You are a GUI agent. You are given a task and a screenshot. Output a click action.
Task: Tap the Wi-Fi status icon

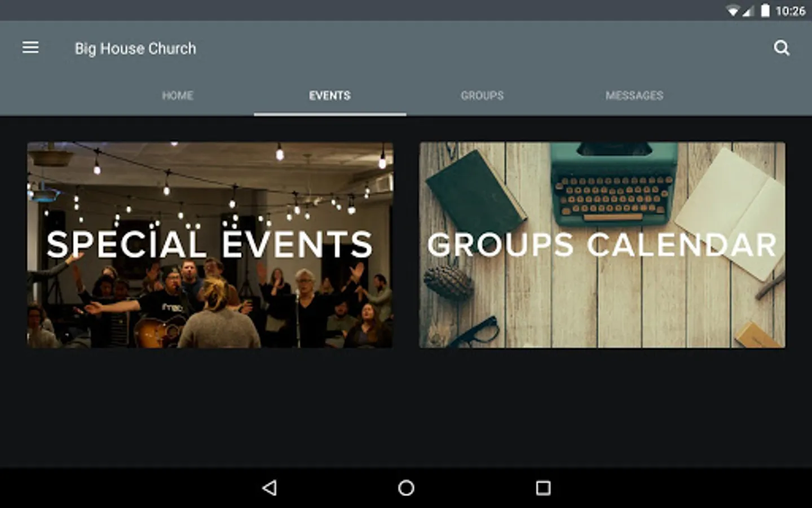[x=732, y=11]
